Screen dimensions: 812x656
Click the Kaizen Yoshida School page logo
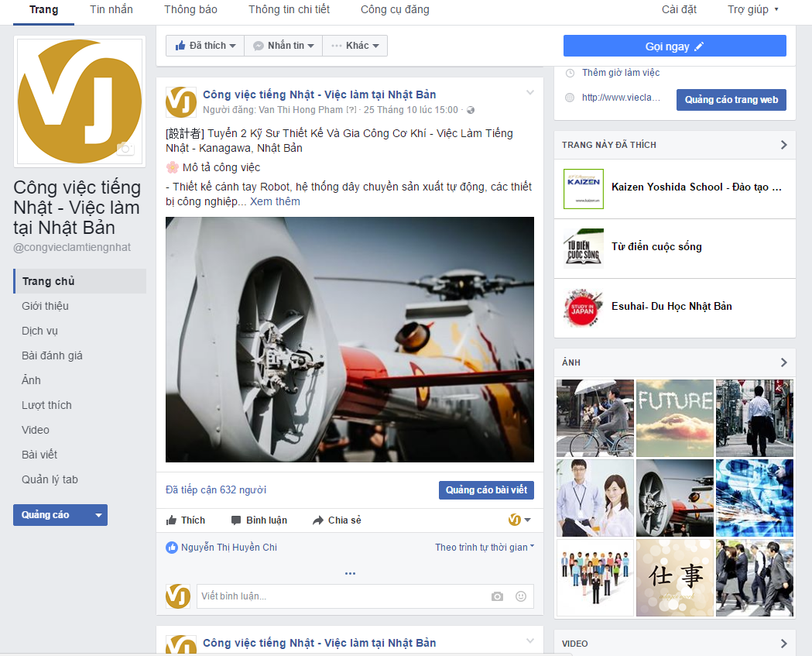[x=583, y=188]
